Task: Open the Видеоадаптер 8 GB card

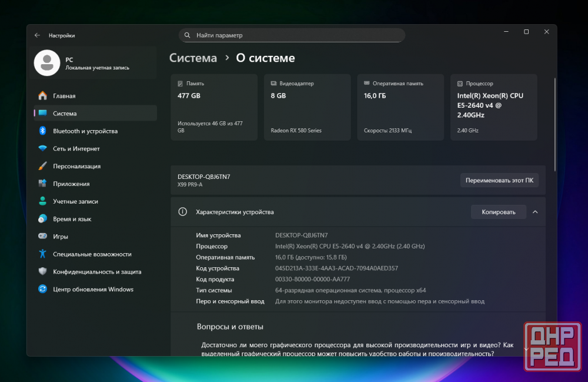Action: (x=307, y=107)
